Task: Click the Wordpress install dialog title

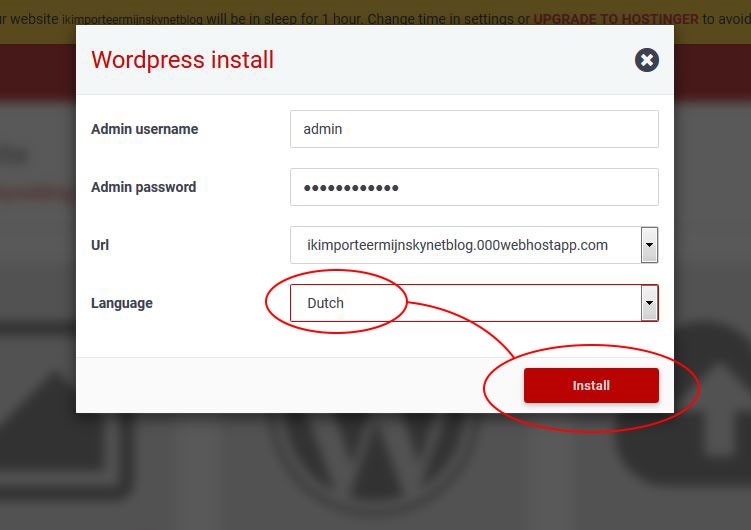Action: point(182,60)
